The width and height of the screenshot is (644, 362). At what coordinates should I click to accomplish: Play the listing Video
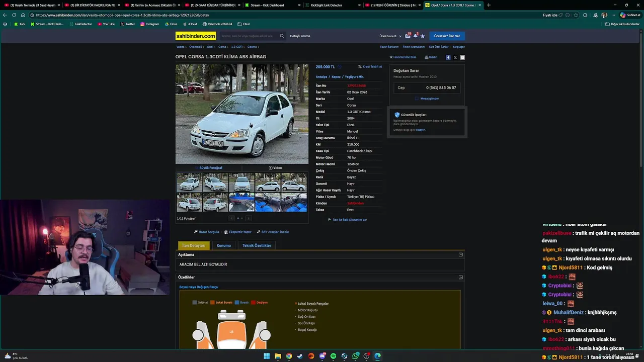click(275, 168)
